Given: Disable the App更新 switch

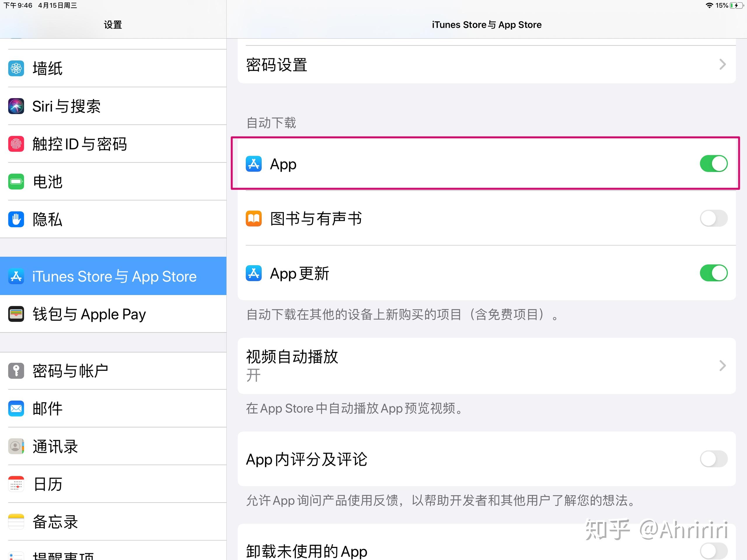Looking at the screenshot, I should (x=713, y=273).
